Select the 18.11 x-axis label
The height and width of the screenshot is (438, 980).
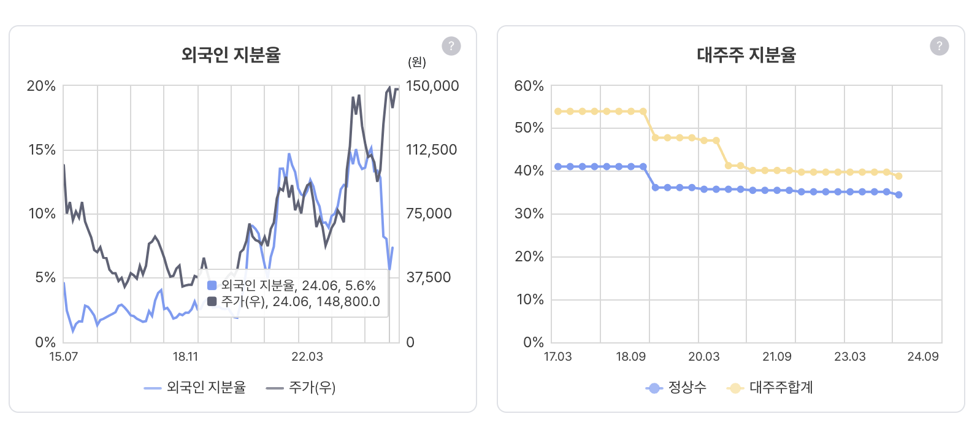pos(185,356)
